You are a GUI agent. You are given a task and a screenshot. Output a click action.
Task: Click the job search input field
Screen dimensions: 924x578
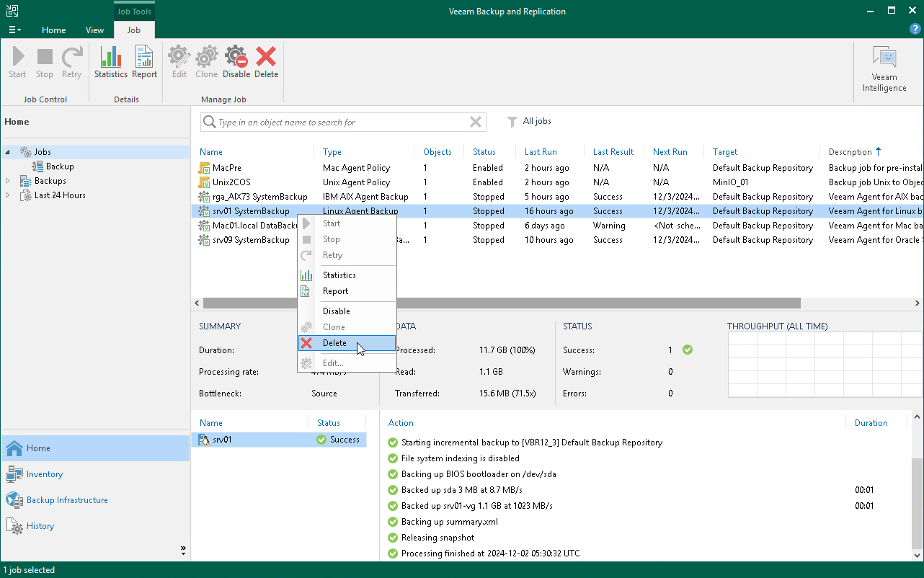coord(339,123)
